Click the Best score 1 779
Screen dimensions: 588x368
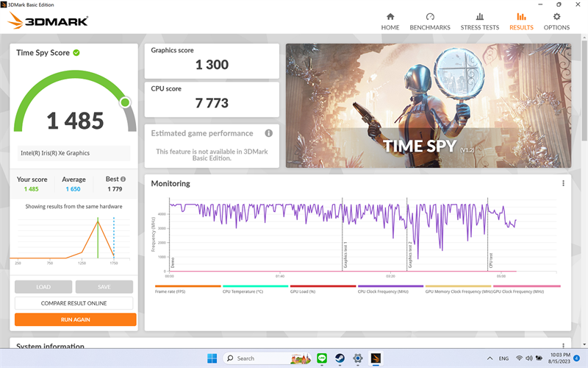pos(115,189)
